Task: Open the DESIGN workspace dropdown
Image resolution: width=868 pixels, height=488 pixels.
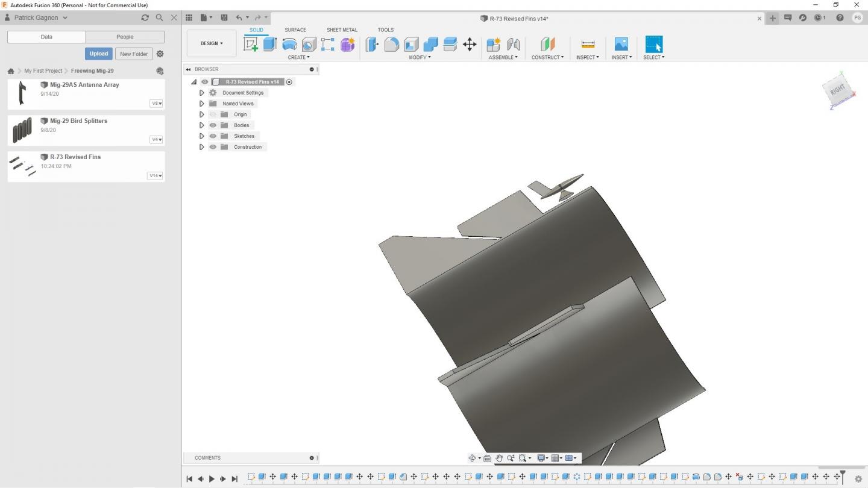Action: pyautogui.click(x=212, y=43)
